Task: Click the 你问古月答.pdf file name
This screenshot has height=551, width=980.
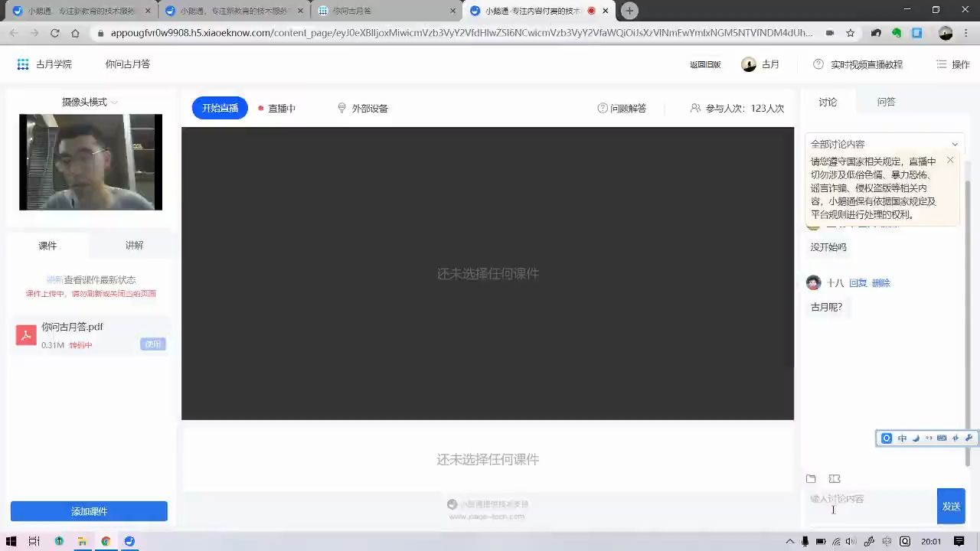Action: coord(72,327)
